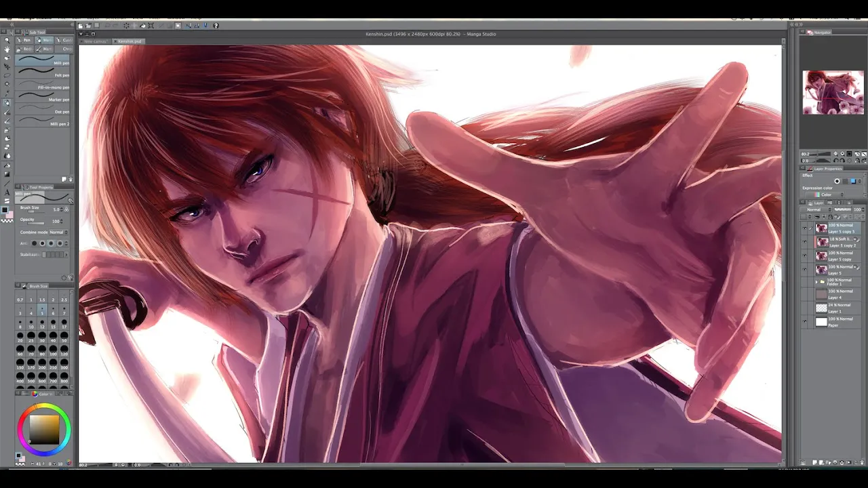Open sub tool detail wrench icon
The height and width of the screenshot is (488, 868).
tap(71, 278)
